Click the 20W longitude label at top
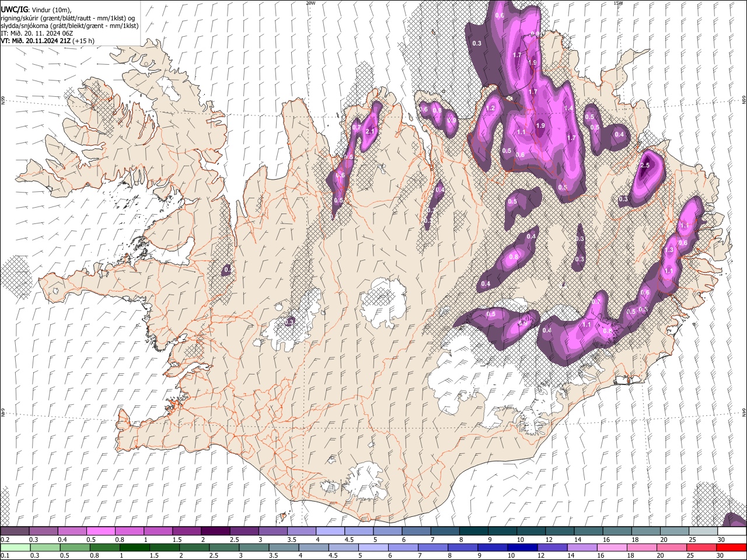 [x=310, y=3]
